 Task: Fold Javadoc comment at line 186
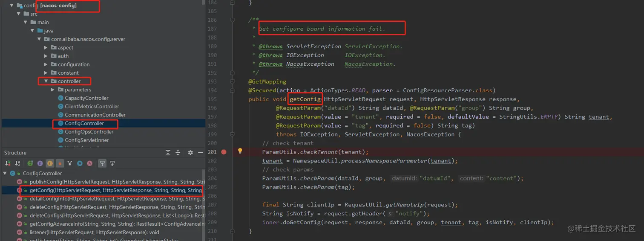(232, 20)
